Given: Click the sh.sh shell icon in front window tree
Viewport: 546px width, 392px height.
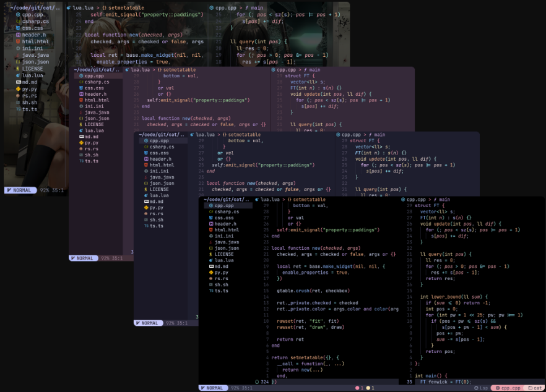Looking at the screenshot, I should (211, 284).
